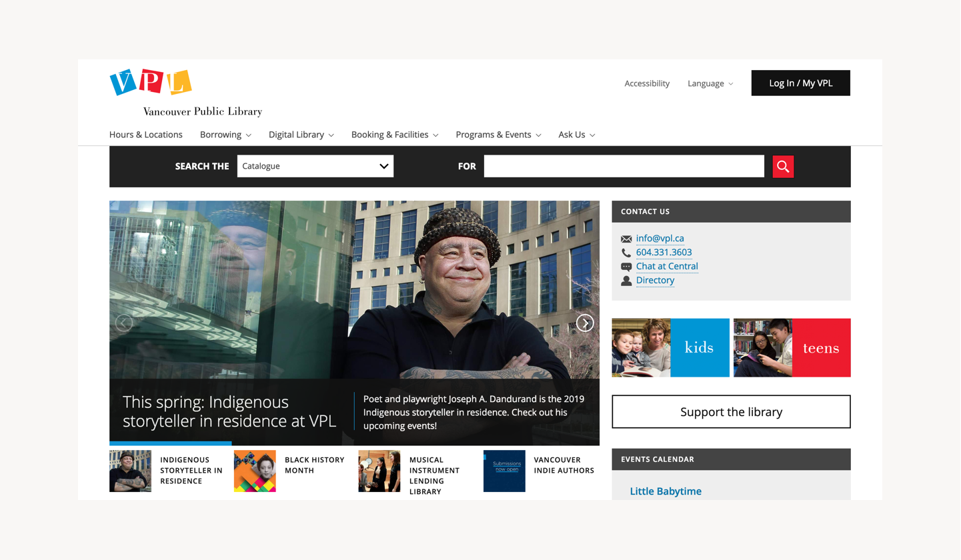The image size is (961, 560).
Task: Click the person icon beside Directory
Action: click(626, 281)
